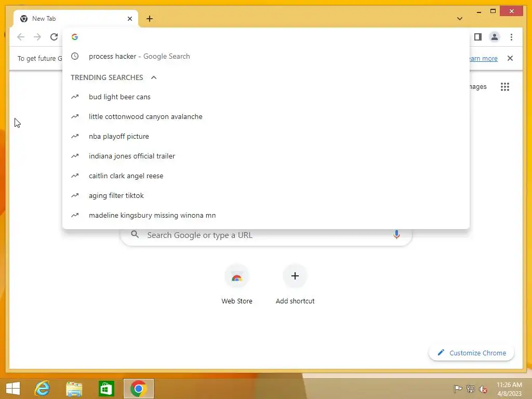
Task: Dismiss the info bar with X
Action: tap(510, 58)
